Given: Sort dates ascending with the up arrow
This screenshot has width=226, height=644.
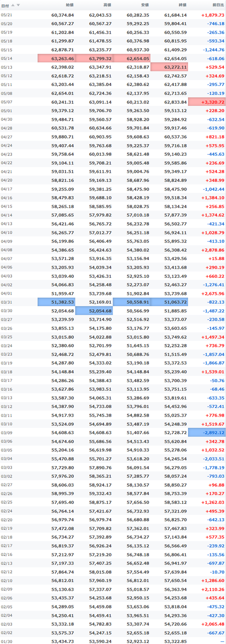Looking at the screenshot, I should tap(13, 5).
